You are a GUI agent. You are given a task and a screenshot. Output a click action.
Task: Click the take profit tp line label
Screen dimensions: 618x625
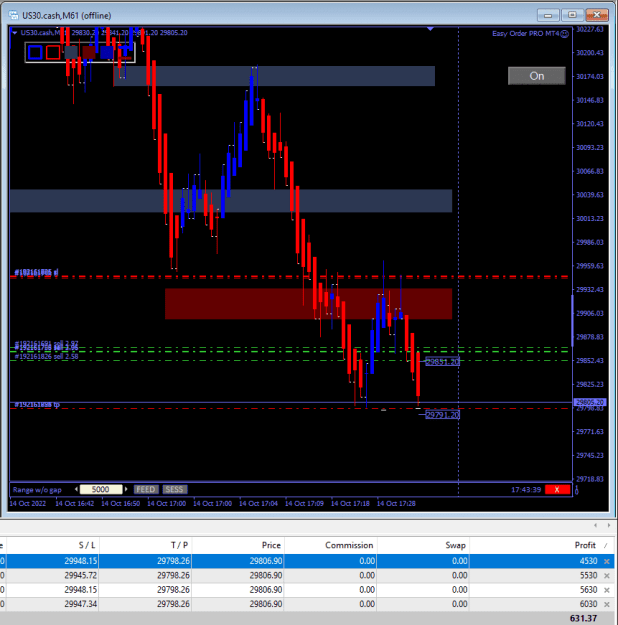point(37,405)
